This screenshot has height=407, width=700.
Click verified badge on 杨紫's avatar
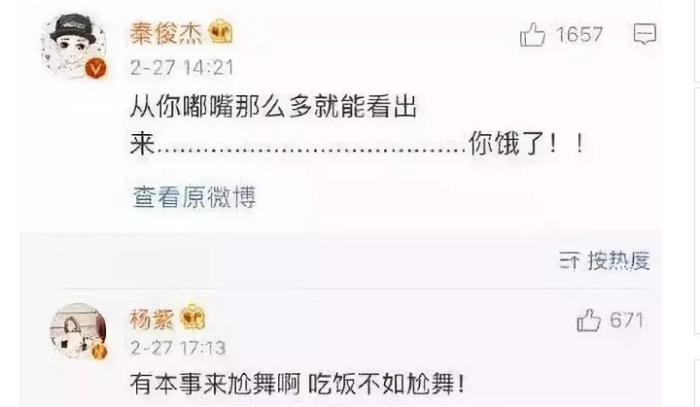pos(100,352)
